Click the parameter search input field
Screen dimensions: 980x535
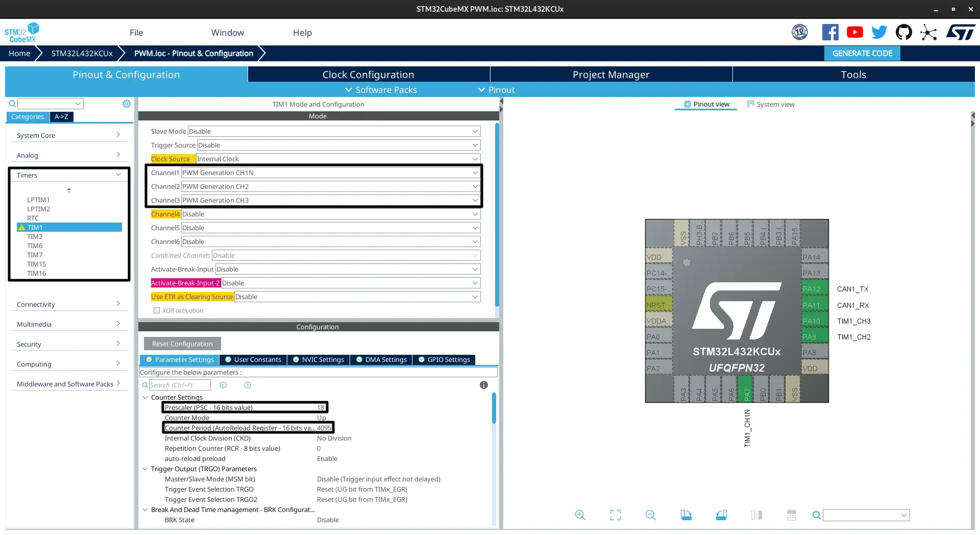point(179,385)
